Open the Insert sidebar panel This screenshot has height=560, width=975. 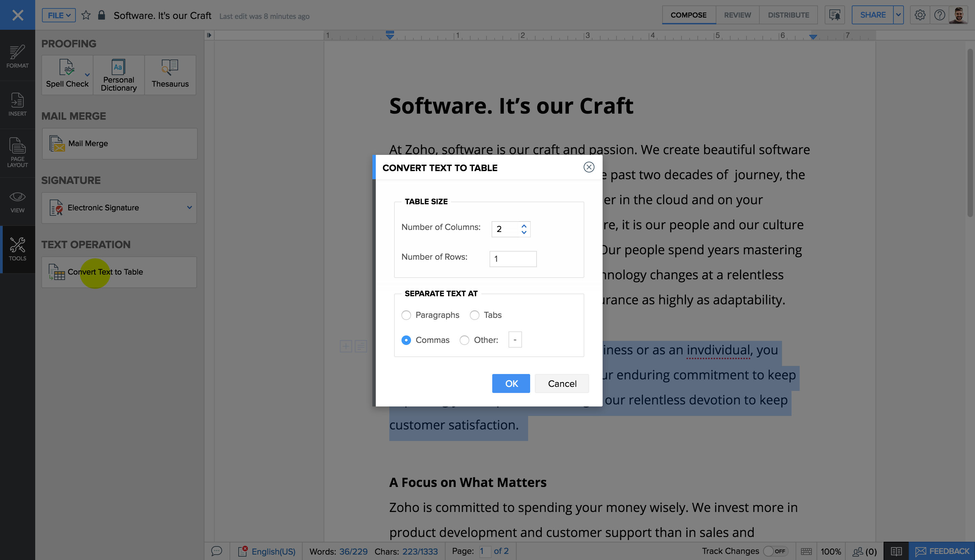pos(17,104)
